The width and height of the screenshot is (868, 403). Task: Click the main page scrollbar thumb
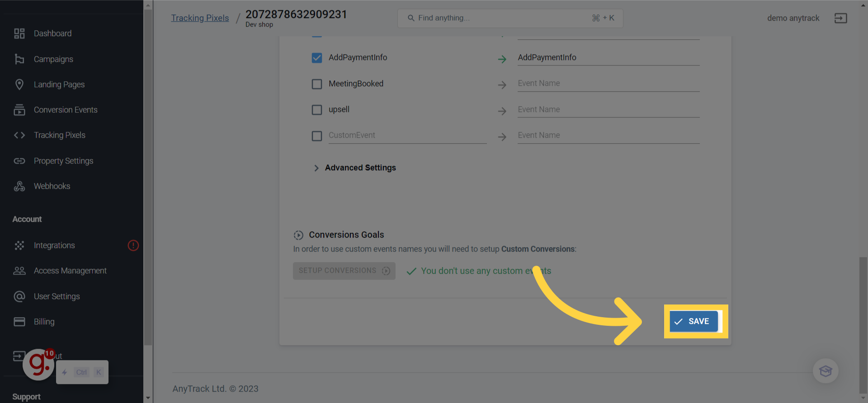(863, 325)
